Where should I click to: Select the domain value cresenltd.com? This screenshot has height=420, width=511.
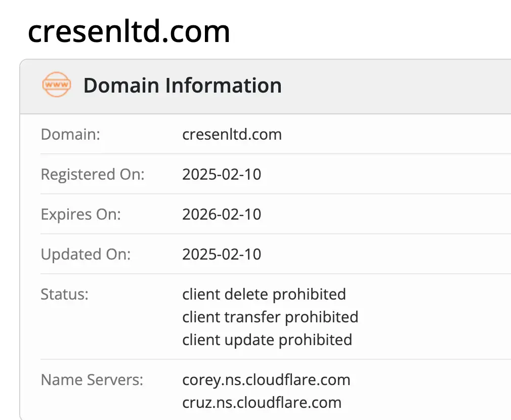[232, 135]
